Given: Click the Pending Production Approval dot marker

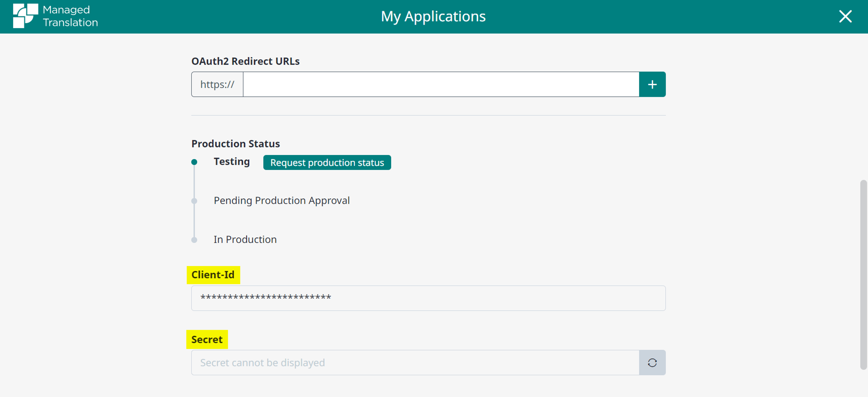Looking at the screenshot, I should click(194, 201).
